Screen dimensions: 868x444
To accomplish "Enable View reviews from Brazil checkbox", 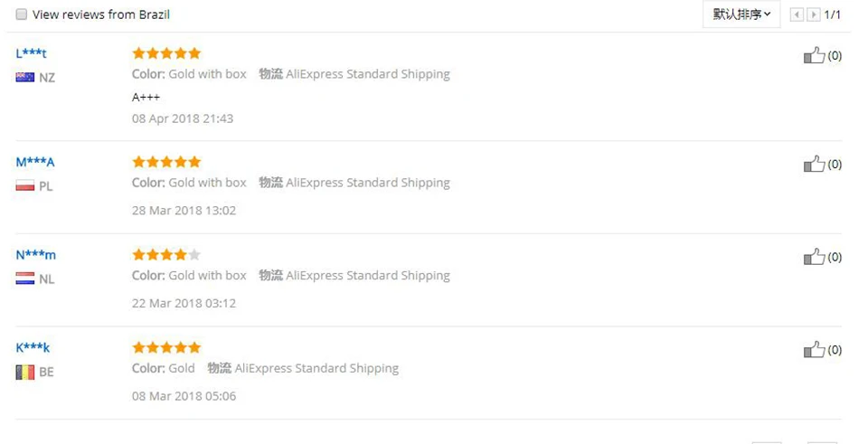I will click(x=21, y=14).
